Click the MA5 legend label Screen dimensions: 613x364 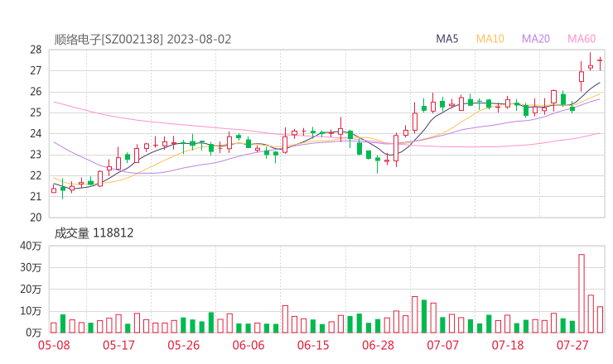coord(446,39)
